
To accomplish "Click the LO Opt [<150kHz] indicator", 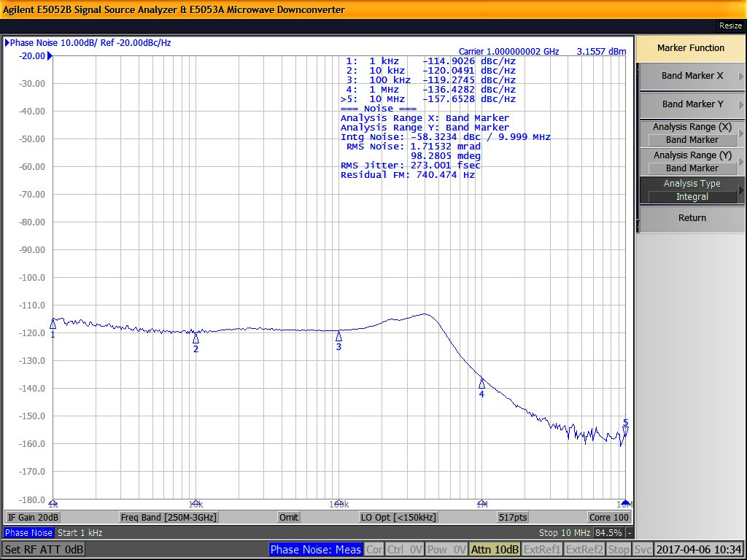I will [x=399, y=517].
